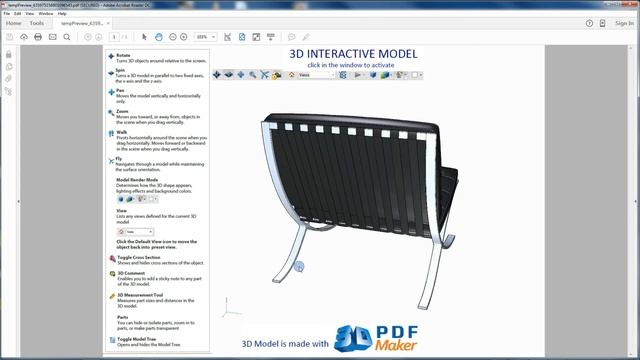Switch to the Home tab
Screen dimensions: 640x360
tap(13, 23)
